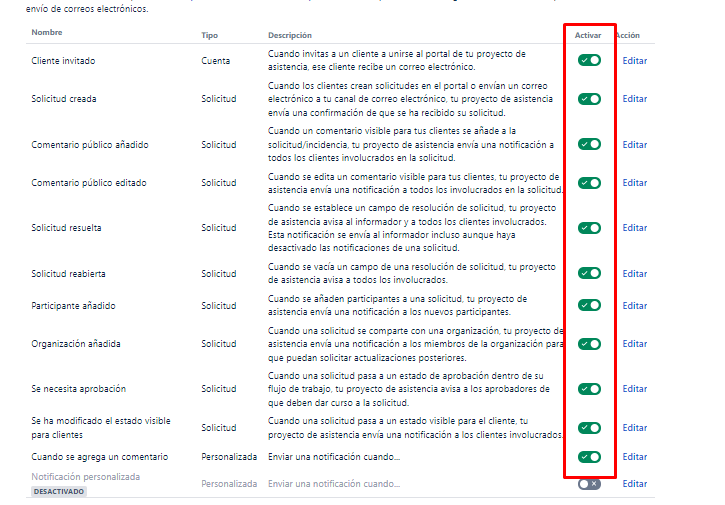Viewport: 725px width, 505px height.
Task: Toggle off Cliente invitado notification
Action: click(589, 60)
